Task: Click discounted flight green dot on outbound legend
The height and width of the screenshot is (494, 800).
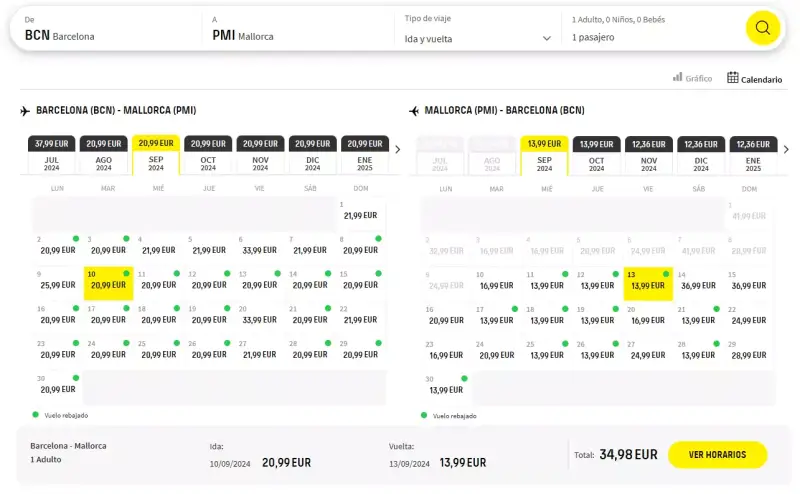Action: [x=35, y=414]
